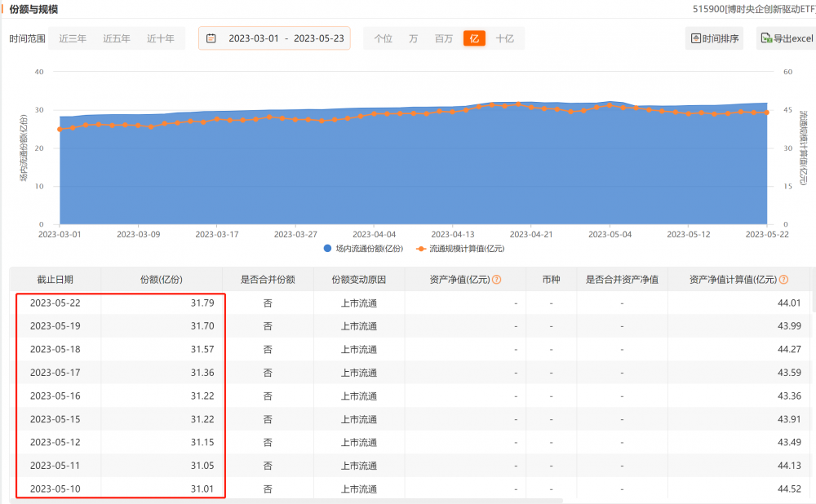Viewport: 816px width, 504px height.
Task: Select 百万 unit option
Action: coord(443,38)
